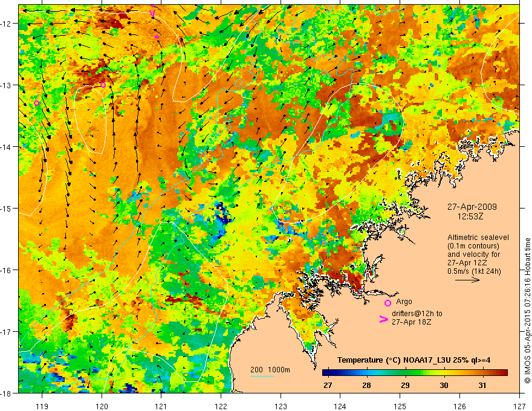The height and width of the screenshot is (411, 532).
Task: Click the cyan bathymetry contour legend line
Action: [262, 376]
